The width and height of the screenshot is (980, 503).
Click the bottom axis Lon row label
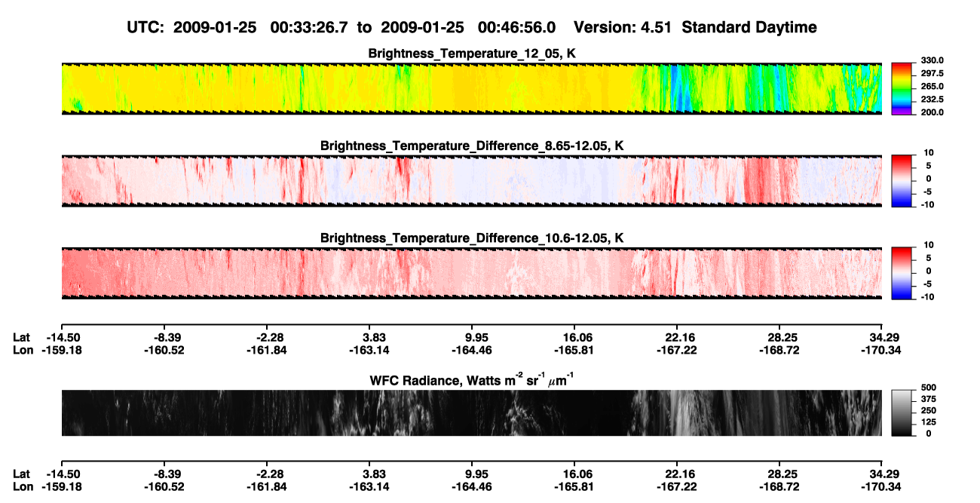click(x=23, y=486)
